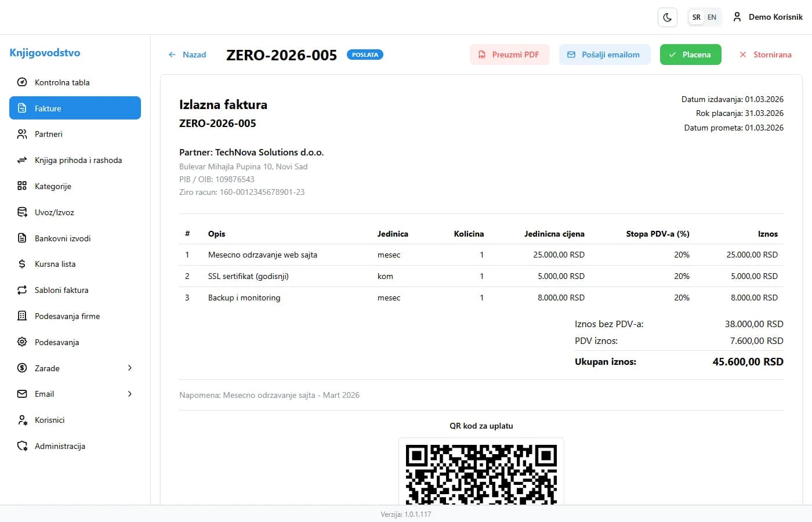The height and width of the screenshot is (522, 812).
Task: Click the PIB / OIB: 109876543 line
Action: tap(217, 179)
